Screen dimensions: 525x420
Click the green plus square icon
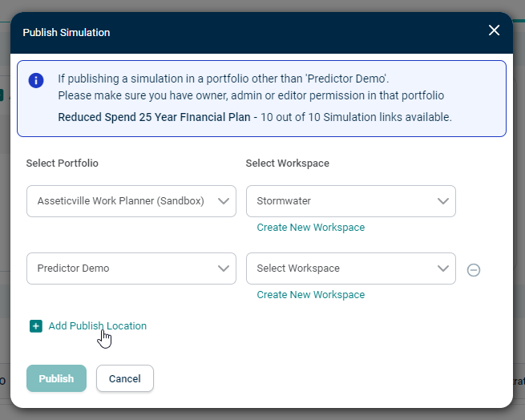[36, 326]
